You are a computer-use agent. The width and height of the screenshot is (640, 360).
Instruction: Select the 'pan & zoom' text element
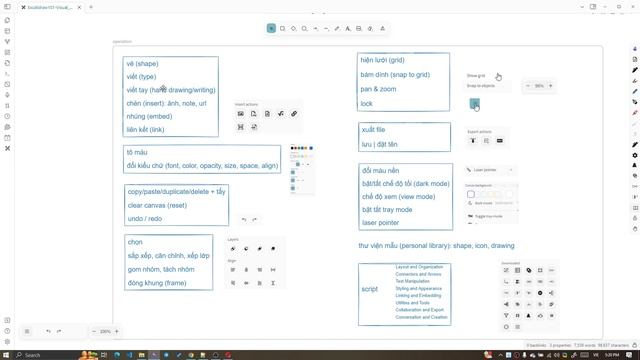(x=378, y=89)
